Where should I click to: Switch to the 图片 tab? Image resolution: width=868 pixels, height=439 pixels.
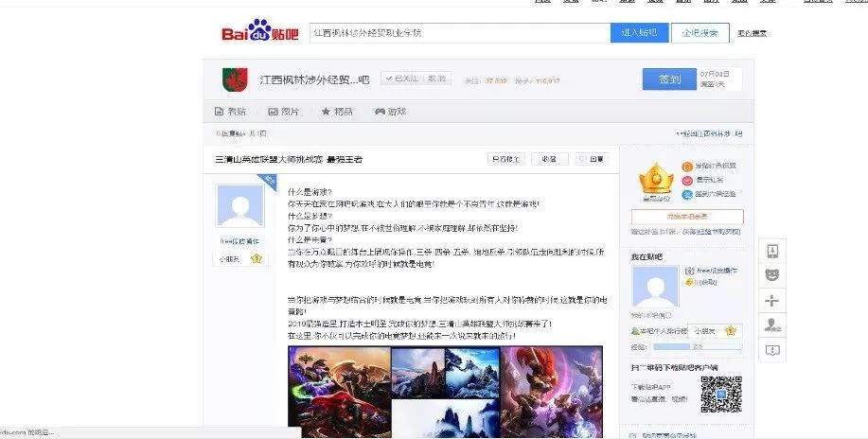(283, 112)
